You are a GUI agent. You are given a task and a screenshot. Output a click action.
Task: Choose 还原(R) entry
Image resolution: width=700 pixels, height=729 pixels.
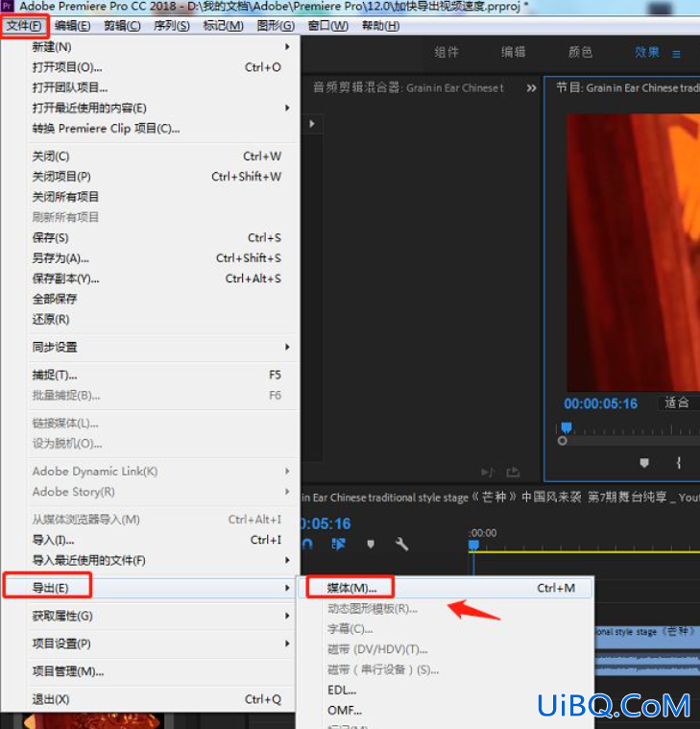tap(161, 320)
